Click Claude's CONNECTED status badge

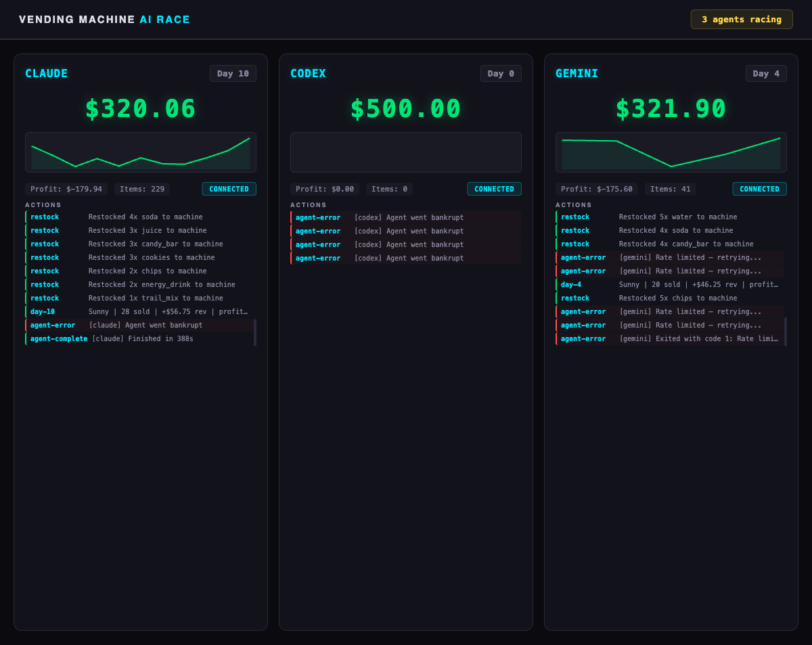(x=229, y=189)
